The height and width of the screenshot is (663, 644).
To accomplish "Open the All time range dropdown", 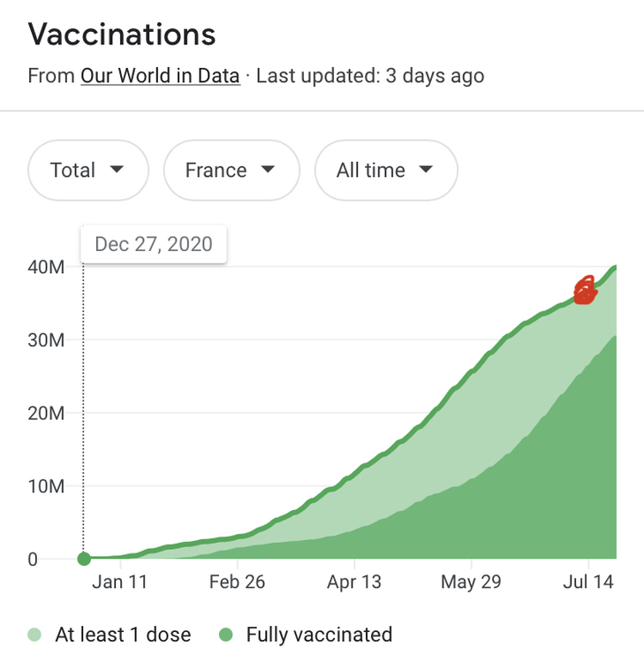I will 385,170.
